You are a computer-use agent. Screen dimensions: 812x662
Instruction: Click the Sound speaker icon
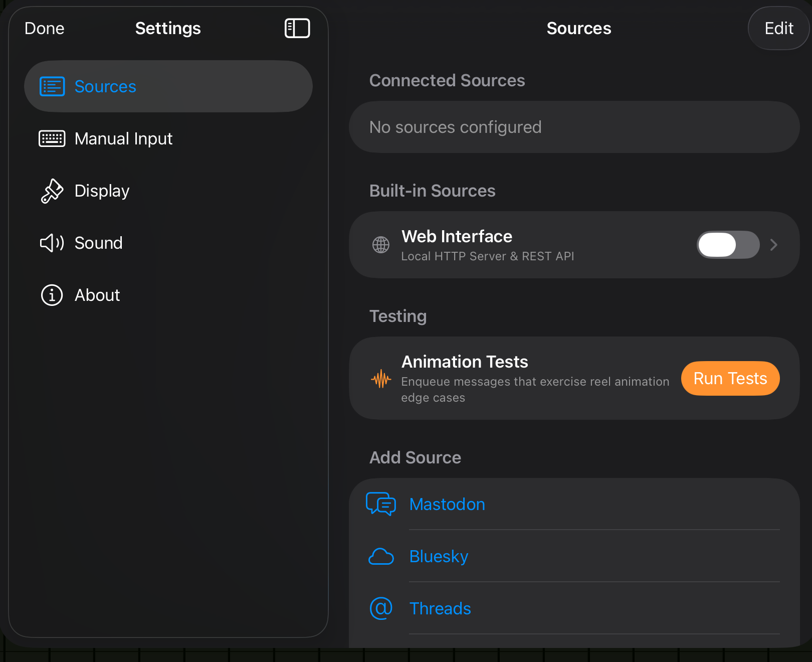52,243
